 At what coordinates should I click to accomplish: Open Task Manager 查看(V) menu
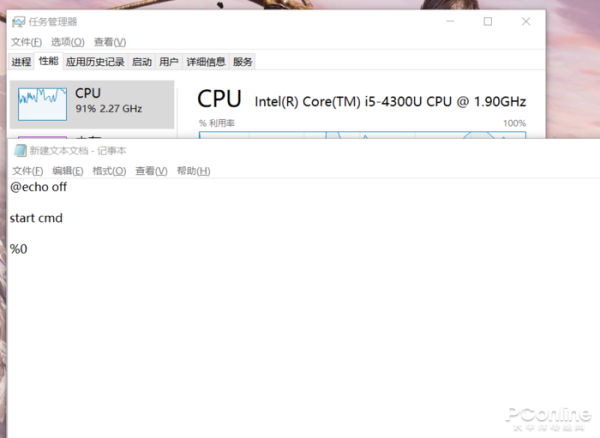(x=109, y=42)
